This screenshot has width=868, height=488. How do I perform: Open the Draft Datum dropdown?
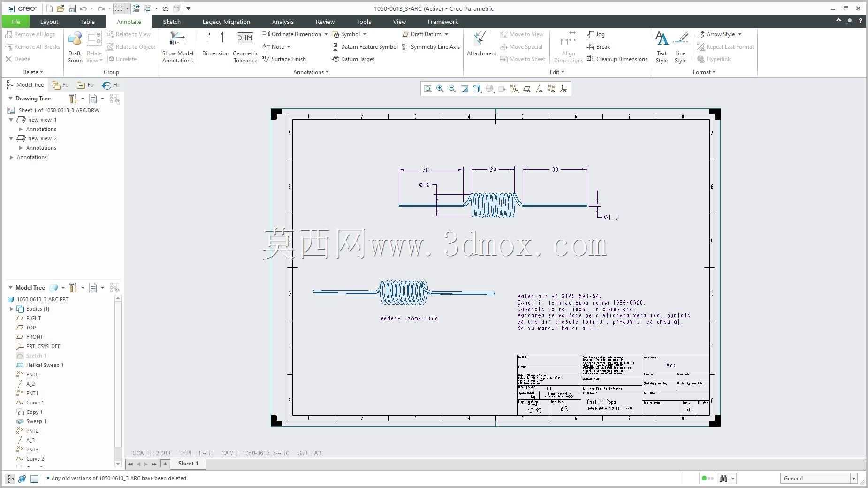pyautogui.click(x=446, y=34)
